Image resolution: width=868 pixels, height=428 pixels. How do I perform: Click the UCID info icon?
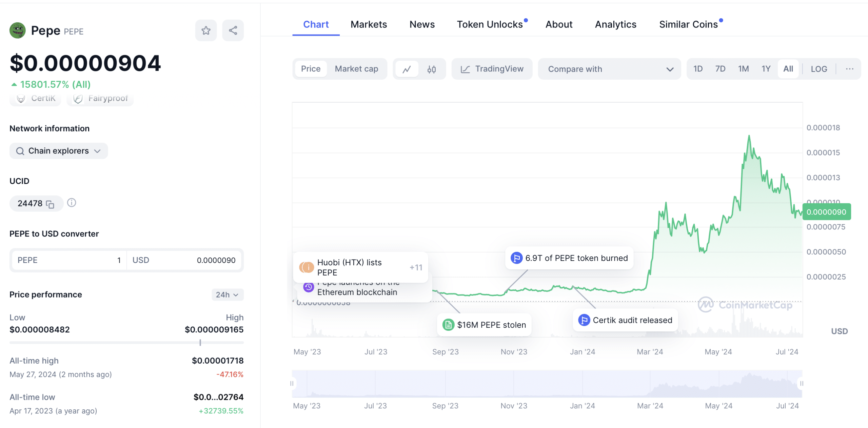72,203
